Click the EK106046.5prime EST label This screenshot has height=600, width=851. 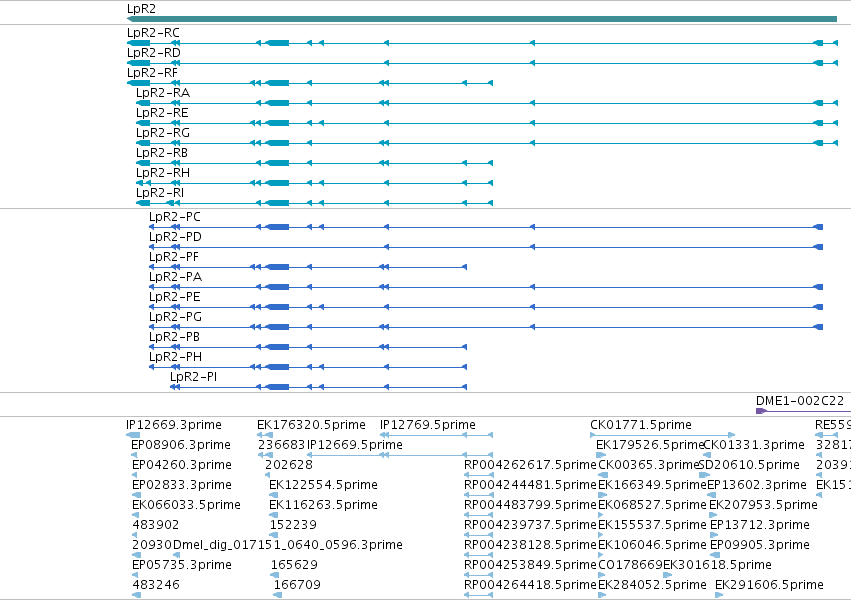pyautogui.click(x=652, y=546)
